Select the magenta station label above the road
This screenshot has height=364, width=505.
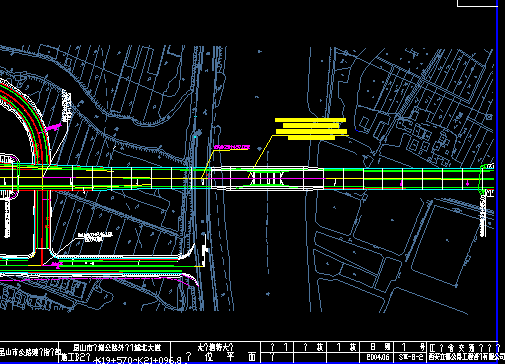(x=232, y=147)
